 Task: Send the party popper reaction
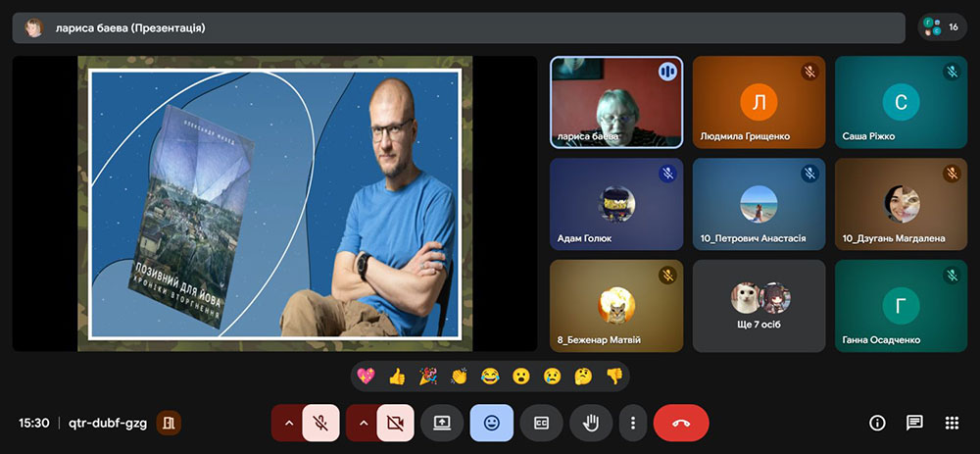[x=427, y=376]
